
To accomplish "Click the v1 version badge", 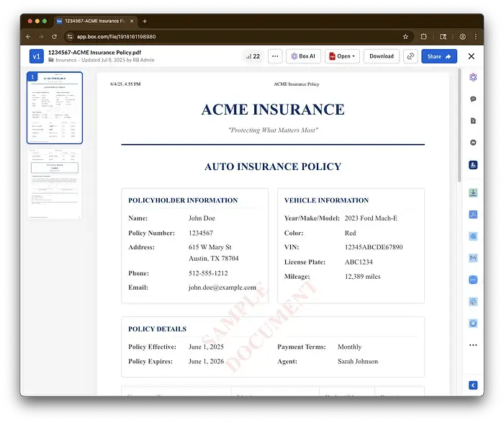I will 36,56.
